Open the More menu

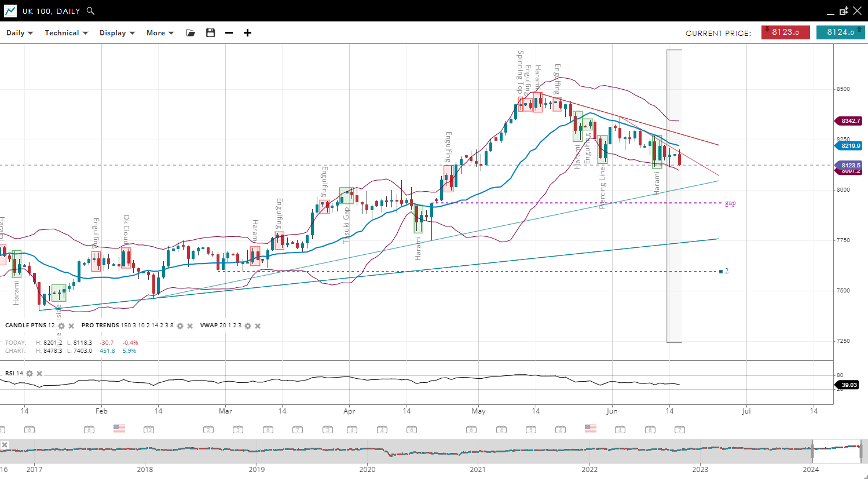160,33
